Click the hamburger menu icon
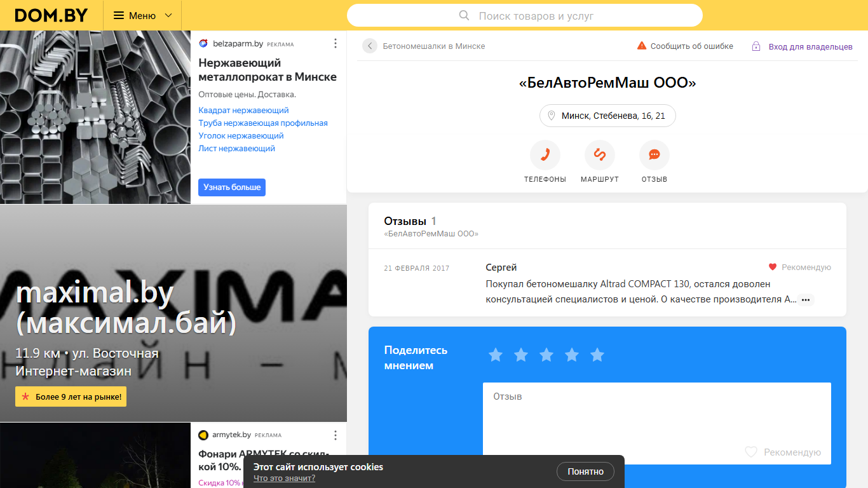Image resolution: width=868 pixels, height=488 pixels. [x=119, y=15]
